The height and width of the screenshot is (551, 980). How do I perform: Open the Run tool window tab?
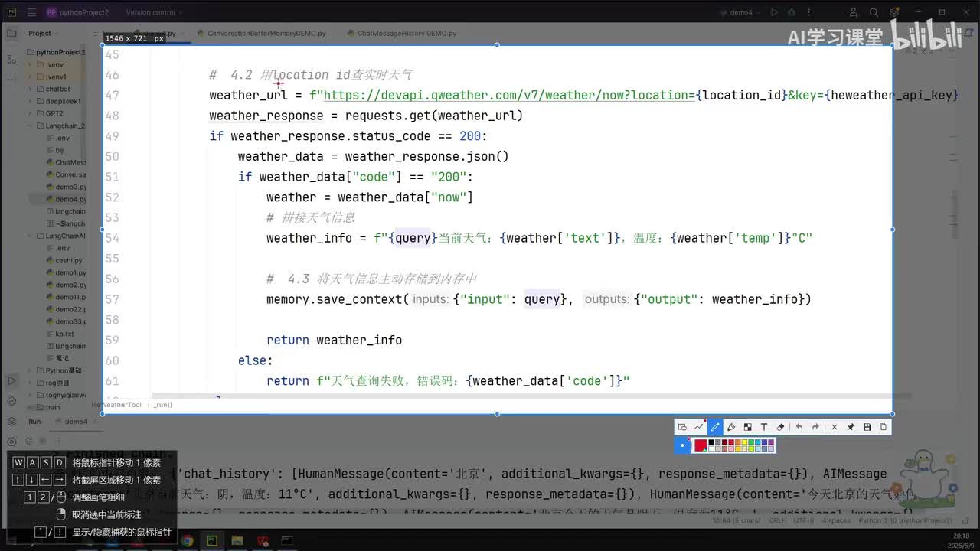(34, 422)
